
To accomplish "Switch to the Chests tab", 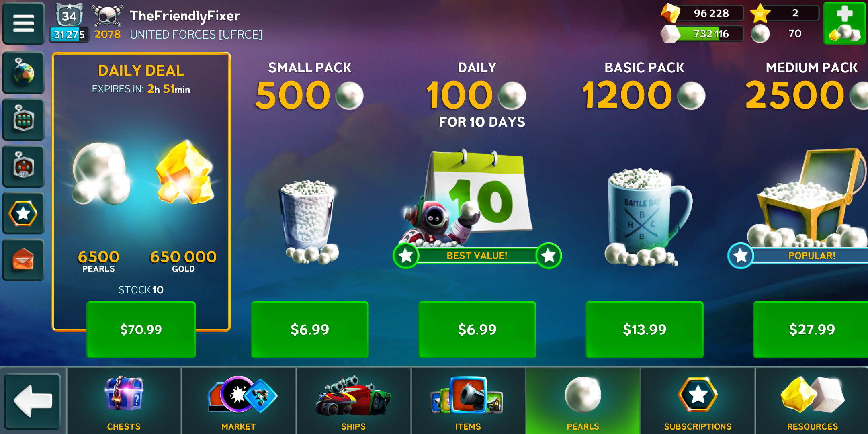I will 124,401.
